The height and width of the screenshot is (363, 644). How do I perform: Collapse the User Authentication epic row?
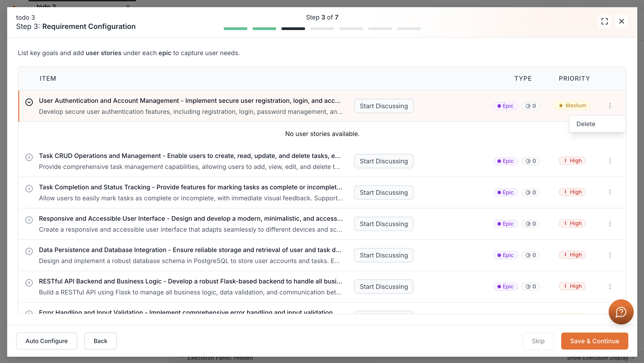pyautogui.click(x=29, y=102)
